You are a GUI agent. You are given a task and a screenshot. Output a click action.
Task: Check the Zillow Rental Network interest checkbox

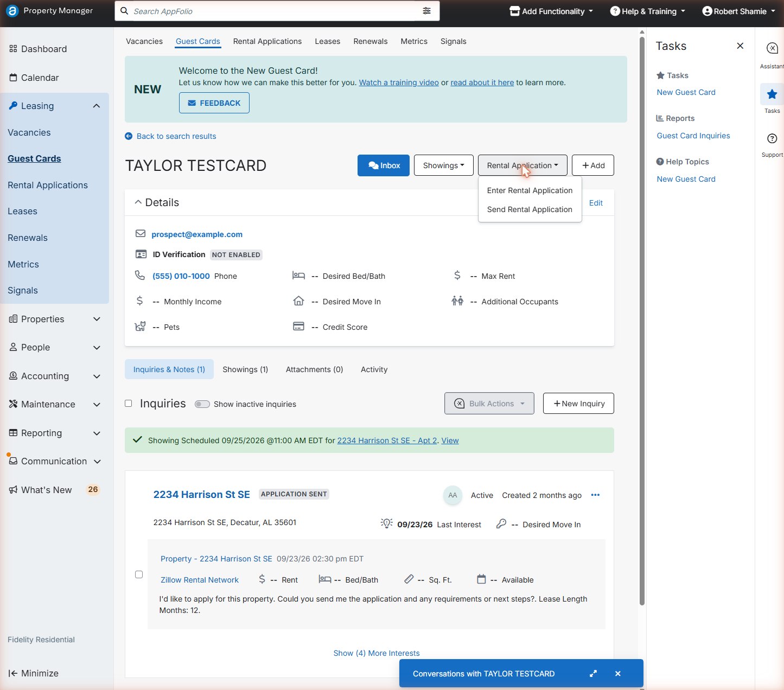pos(139,574)
